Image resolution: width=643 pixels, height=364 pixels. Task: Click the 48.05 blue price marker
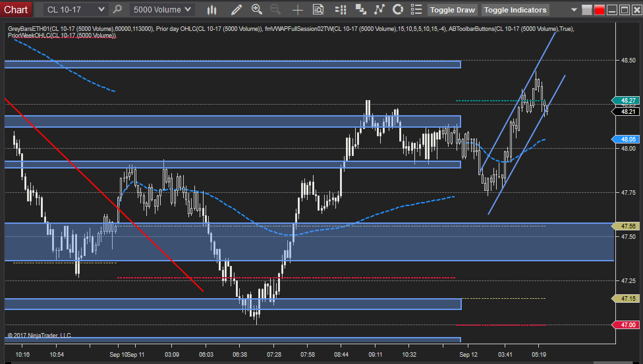[625, 140]
